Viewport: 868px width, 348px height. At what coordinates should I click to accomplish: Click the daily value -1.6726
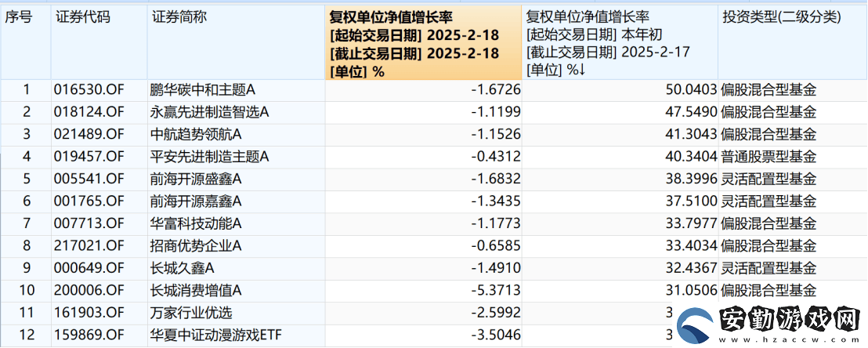coord(496,90)
